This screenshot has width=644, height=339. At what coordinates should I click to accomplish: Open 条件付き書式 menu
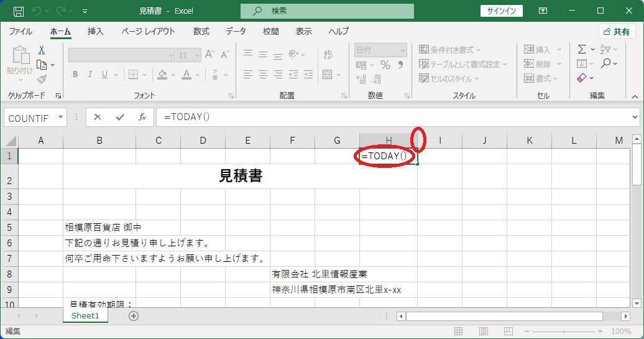[449, 50]
